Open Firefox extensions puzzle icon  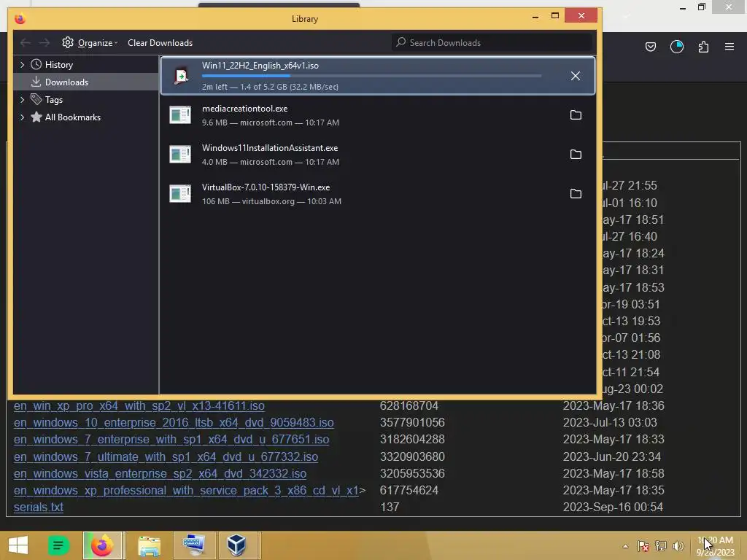point(703,47)
